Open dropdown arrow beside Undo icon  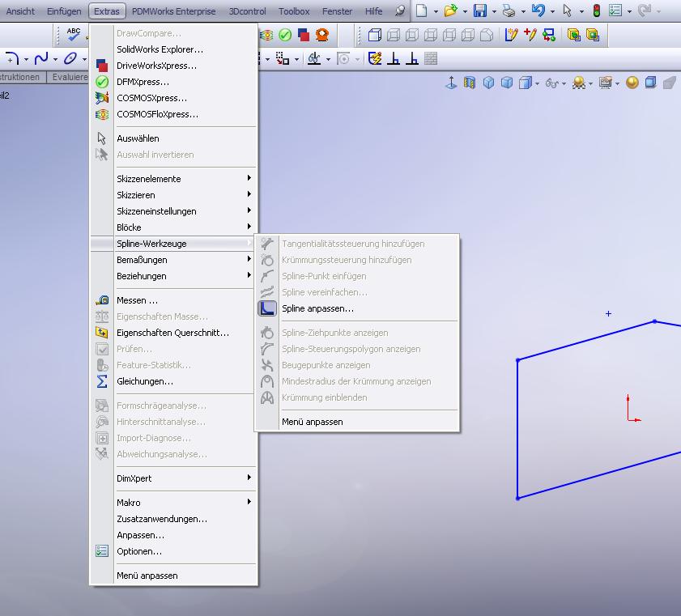(552, 12)
